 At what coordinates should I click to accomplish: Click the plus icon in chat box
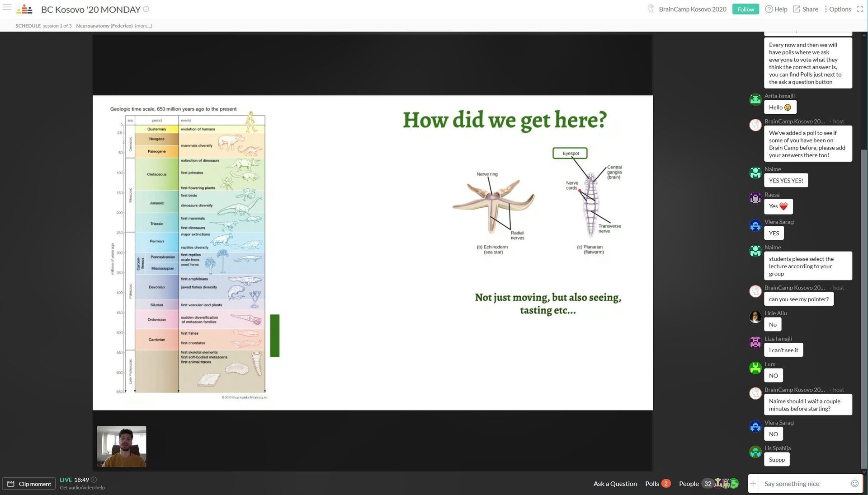click(753, 484)
